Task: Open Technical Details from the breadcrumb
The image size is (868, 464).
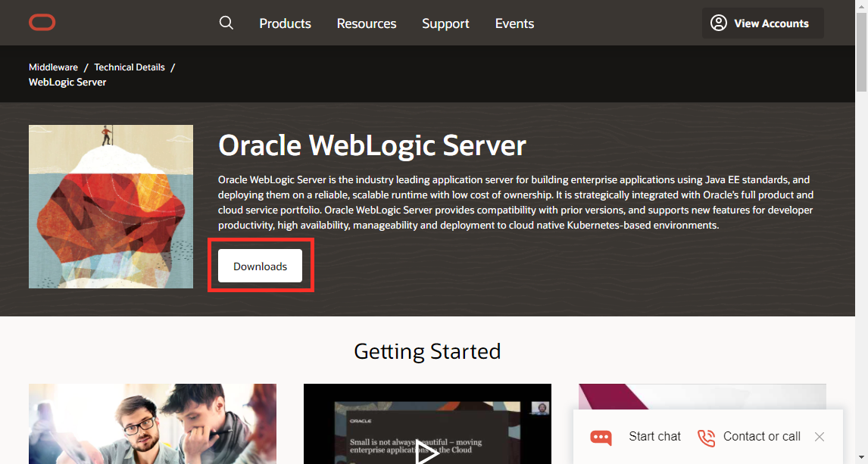Action: [129, 67]
